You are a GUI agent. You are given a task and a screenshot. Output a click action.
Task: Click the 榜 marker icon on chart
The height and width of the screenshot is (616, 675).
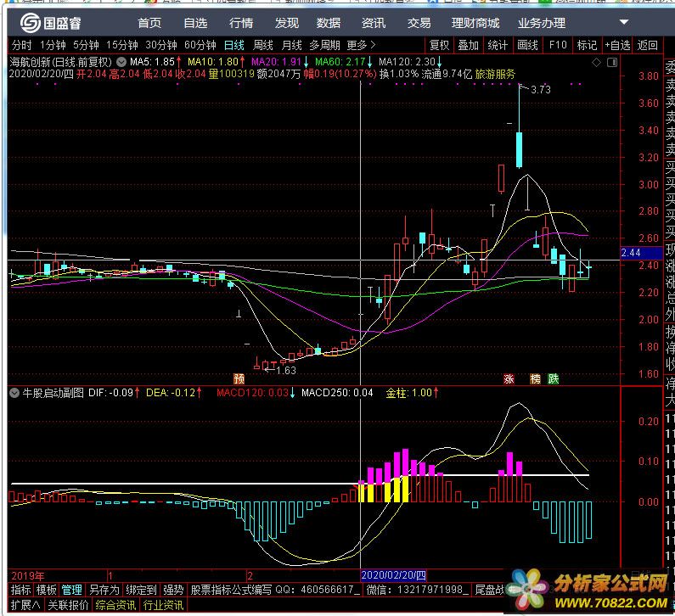(x=535, y=378)
